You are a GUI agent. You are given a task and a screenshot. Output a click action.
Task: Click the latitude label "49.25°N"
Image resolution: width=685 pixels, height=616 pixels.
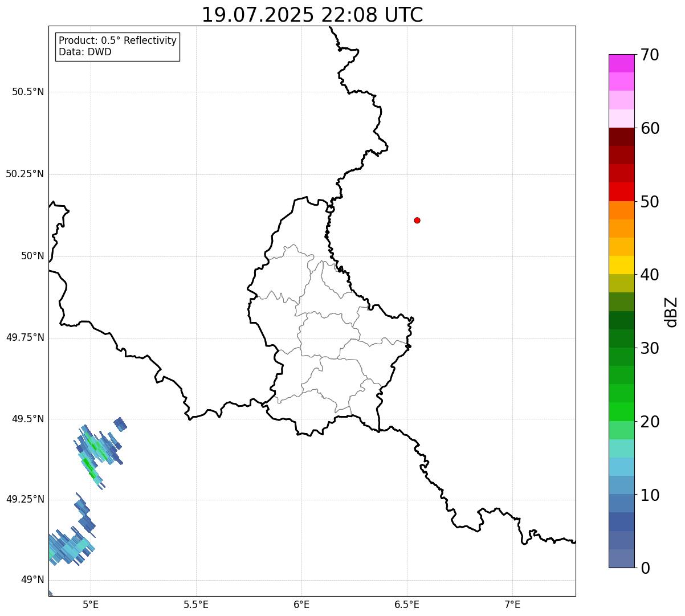[x=25, y=499]
